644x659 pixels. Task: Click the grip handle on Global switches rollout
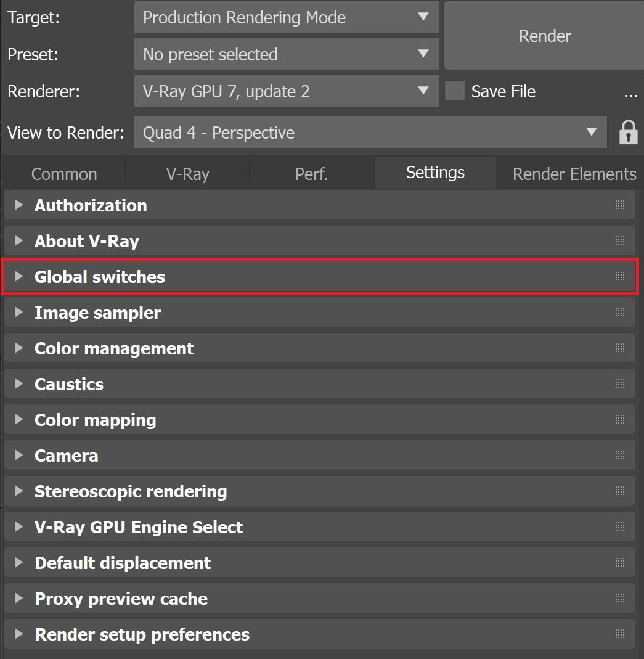point(619,277)
